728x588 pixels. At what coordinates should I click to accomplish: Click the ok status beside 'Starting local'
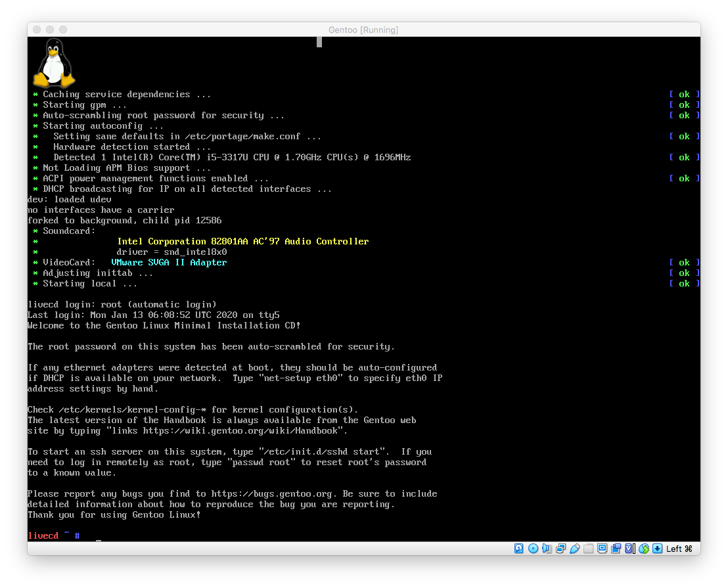pos(685,283)
